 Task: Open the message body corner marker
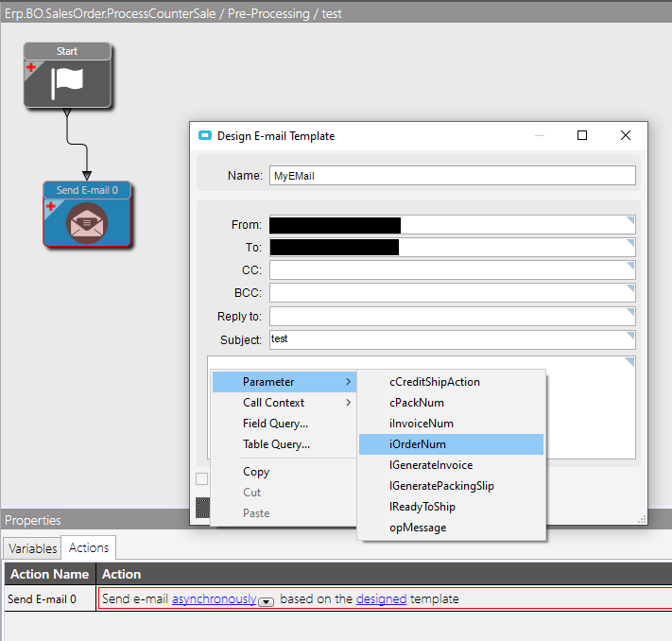click(629, 361)
